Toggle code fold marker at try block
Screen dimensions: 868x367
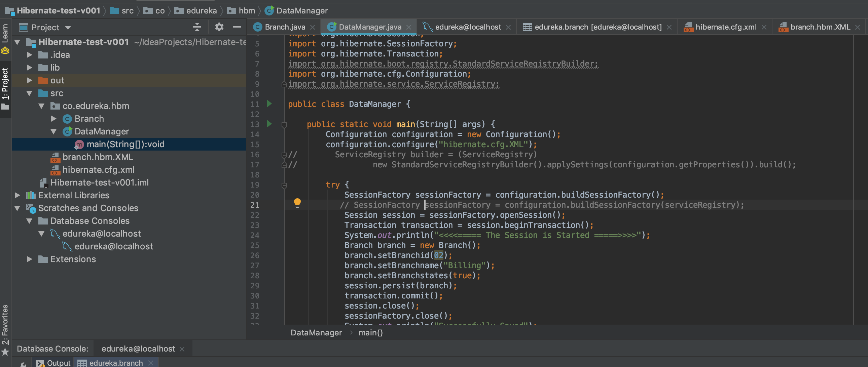pos(284,185)
